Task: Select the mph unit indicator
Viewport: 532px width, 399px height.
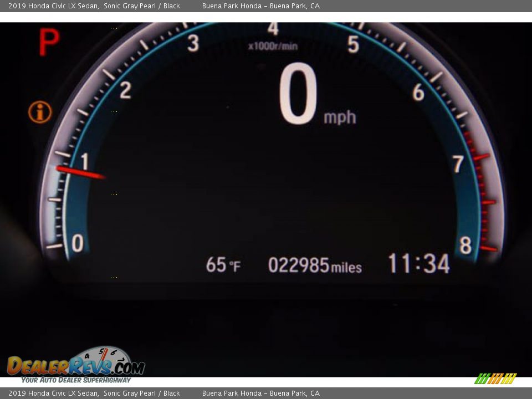Action: coord(340,117)
